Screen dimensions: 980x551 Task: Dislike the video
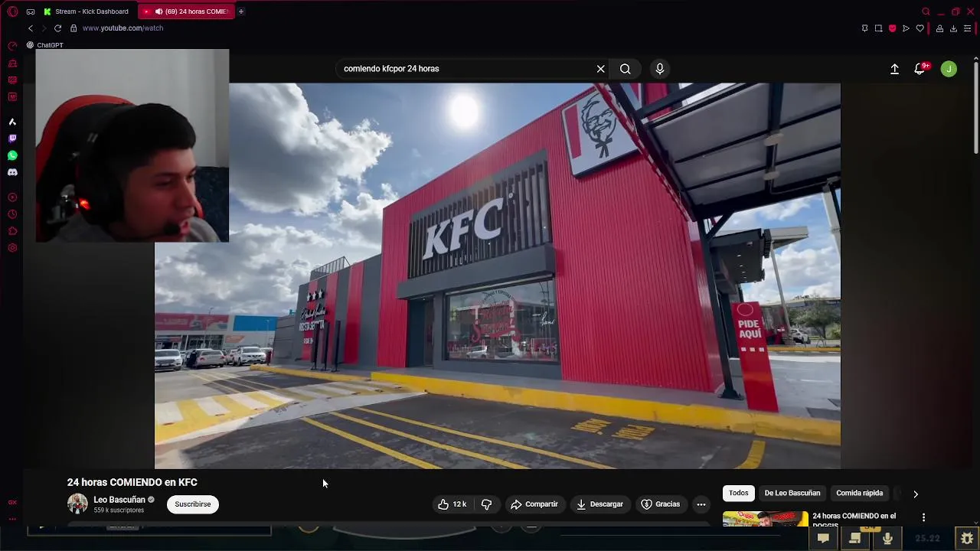tap(487, 504)
